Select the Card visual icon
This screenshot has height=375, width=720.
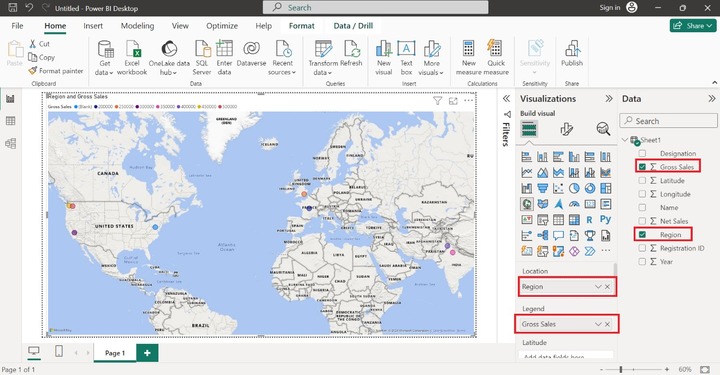[590, 204]
